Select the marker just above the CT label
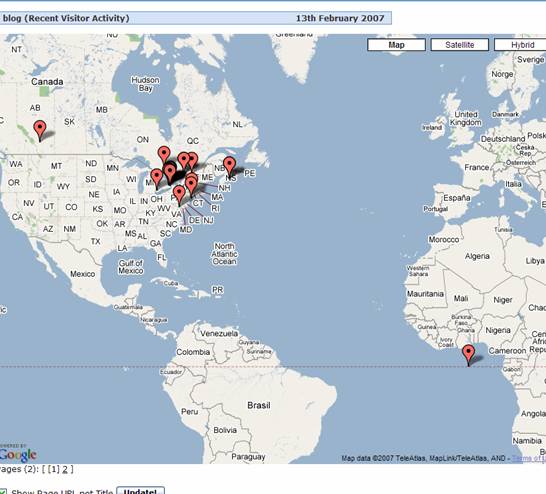 [x=191, y=186]
